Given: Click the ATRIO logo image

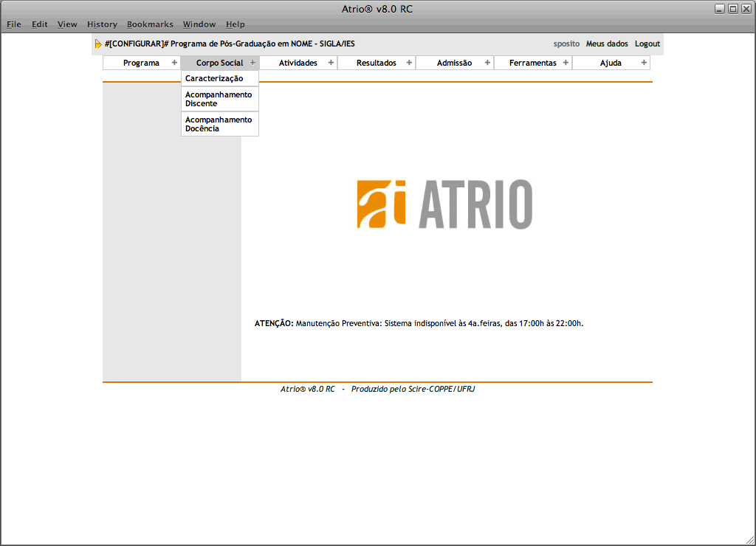Looking at the screenshot, I should (x=444, y=204).
